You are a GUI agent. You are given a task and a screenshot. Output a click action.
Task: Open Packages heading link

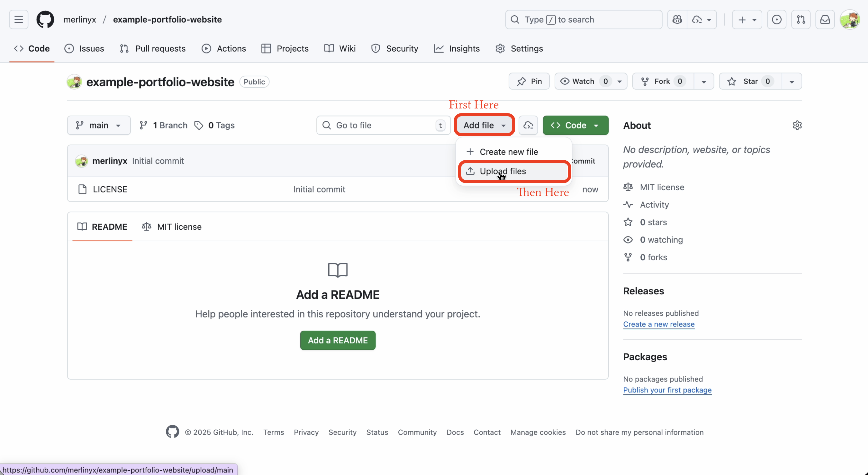click(x=645, y=357)
